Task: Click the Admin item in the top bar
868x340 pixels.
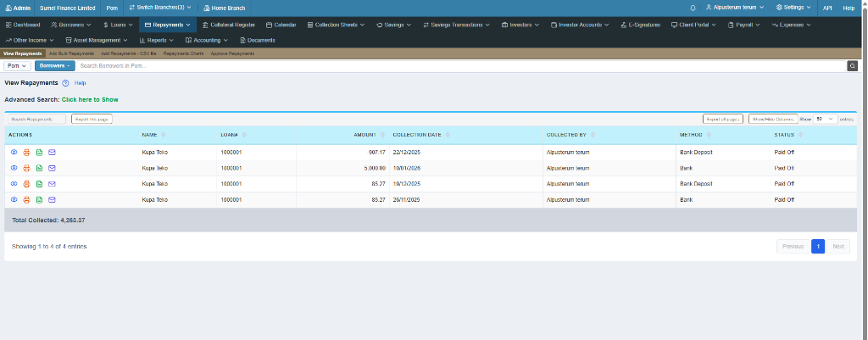Action: click(17, 8)
